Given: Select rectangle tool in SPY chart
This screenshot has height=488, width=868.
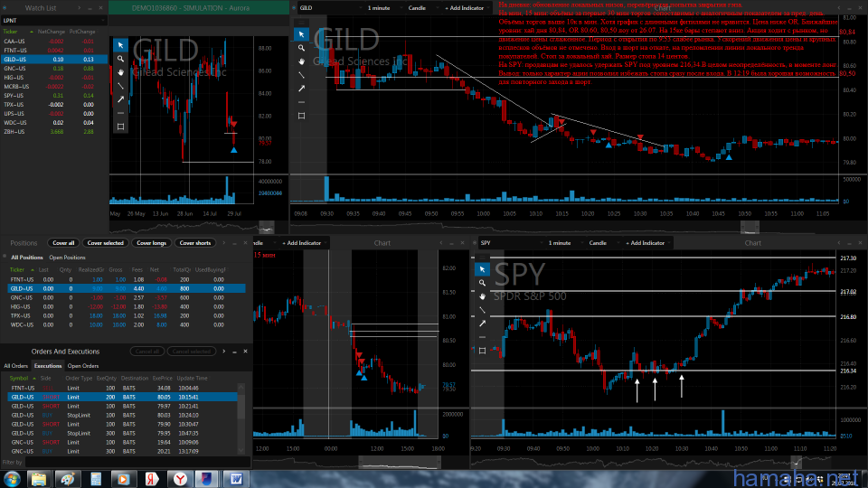Looking at the screenshot, I should click(x=482, y=351).
